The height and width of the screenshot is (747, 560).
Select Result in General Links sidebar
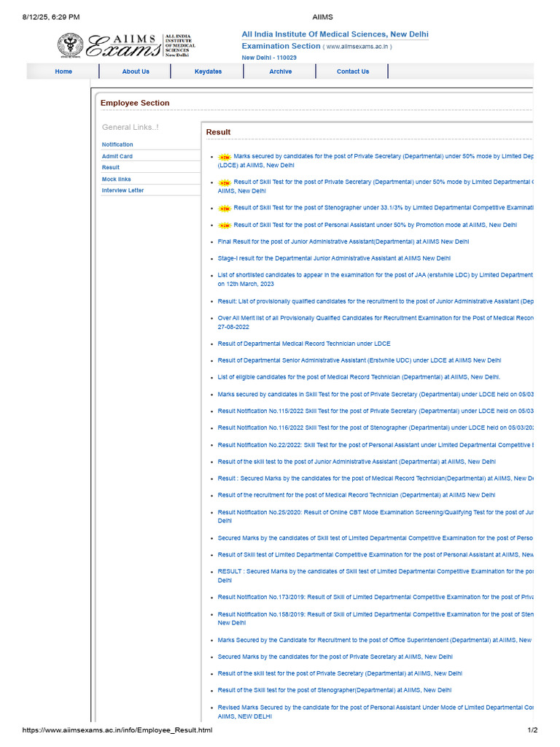pos(111,168)
